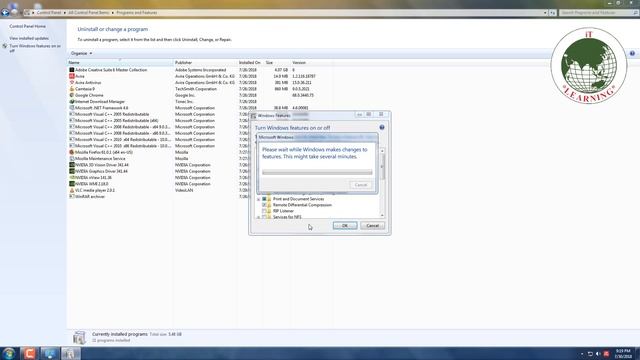The image size is (640, 360).
Task: Select Adobe Systems Incorporated publisher cell
Action: [200, 70]
